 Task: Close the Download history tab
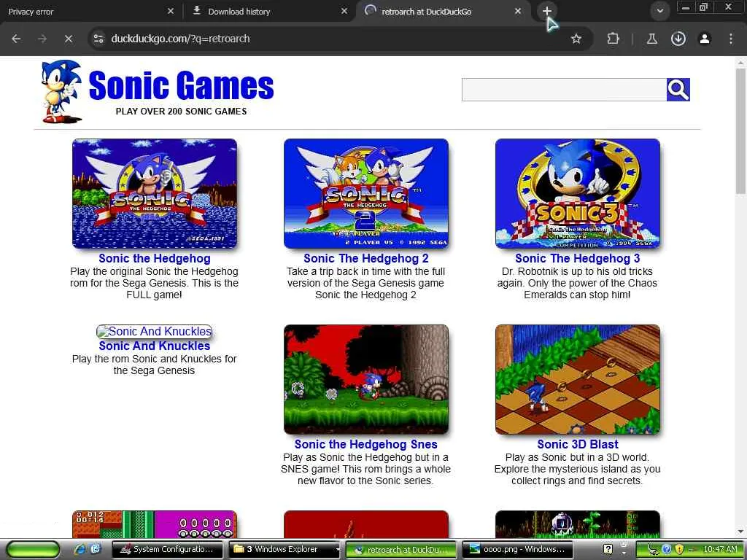[x=344, y=11]
